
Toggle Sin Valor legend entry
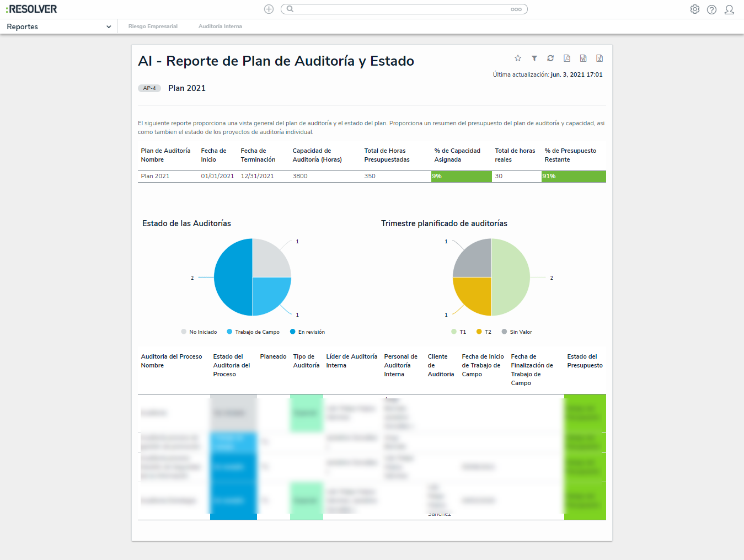click(x=517, y=332)
